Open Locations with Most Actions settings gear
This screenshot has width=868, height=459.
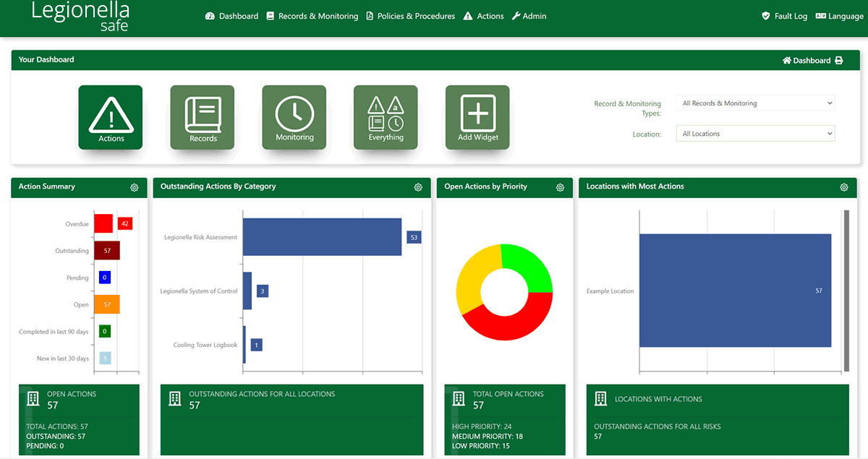click(843, 187)
